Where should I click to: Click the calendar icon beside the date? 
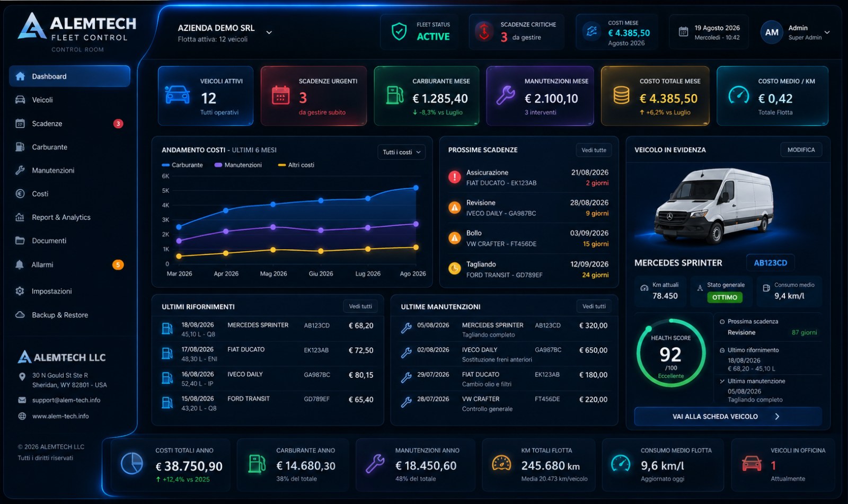(x=684, y=32)
